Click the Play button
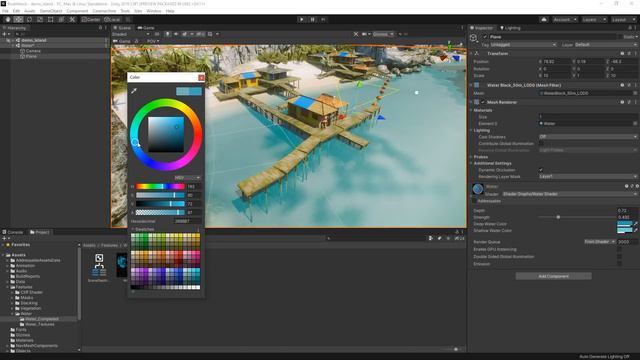This screenshot has width=640, height=360. click(302, 19)
